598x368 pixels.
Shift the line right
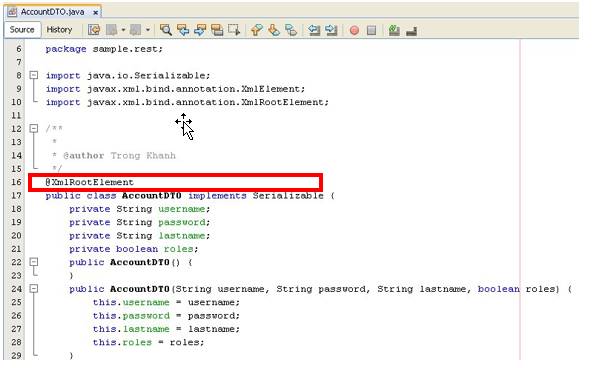coord(331,30)
